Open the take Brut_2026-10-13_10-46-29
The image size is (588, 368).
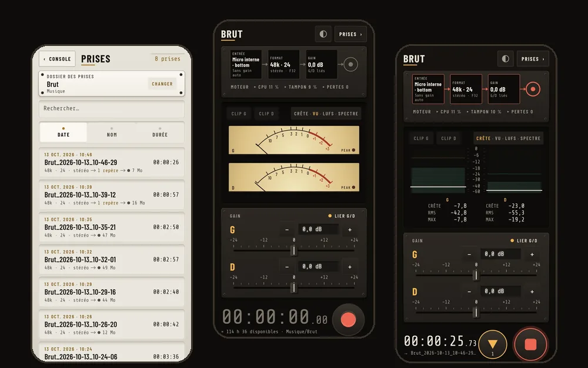112,163
